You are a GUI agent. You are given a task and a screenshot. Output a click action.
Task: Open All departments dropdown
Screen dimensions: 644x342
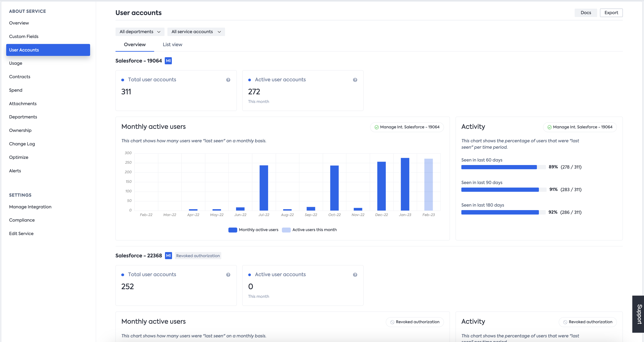coord(140,32)
